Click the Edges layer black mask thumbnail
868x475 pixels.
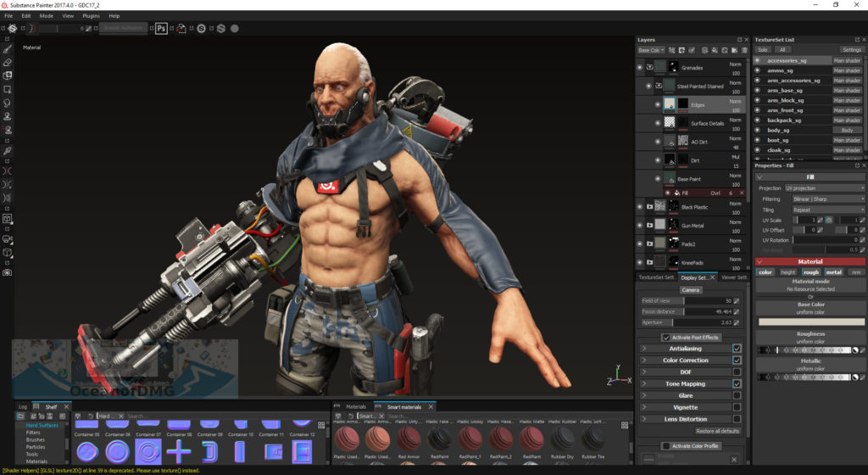click(683, 104)
